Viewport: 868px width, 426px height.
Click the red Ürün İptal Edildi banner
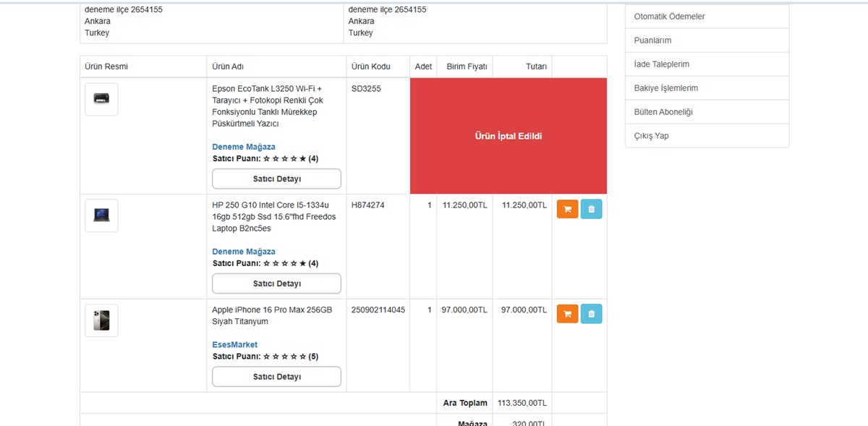[x=508, y=136]
